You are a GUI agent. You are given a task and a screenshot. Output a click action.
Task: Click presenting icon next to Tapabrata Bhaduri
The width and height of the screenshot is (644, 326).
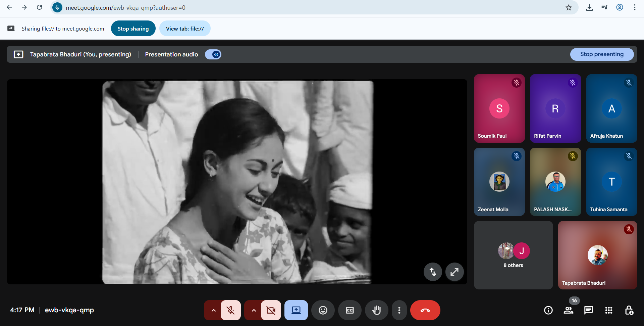coord(18,54)
